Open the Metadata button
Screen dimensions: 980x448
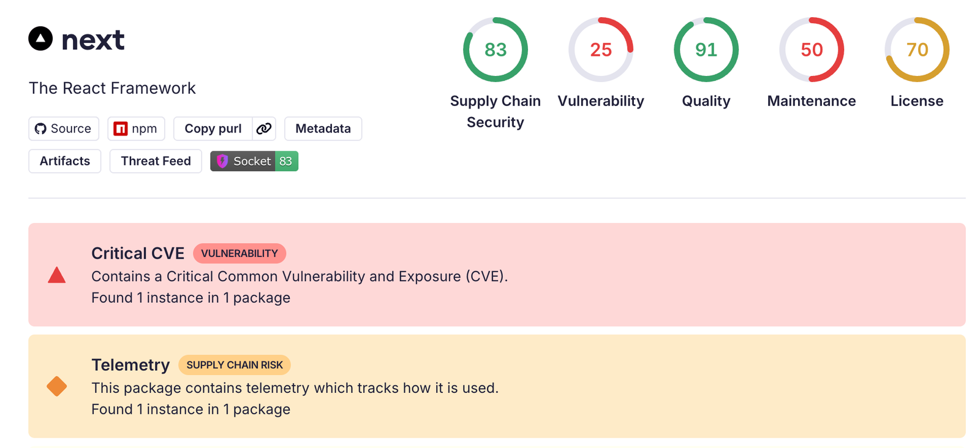[323, 129]
